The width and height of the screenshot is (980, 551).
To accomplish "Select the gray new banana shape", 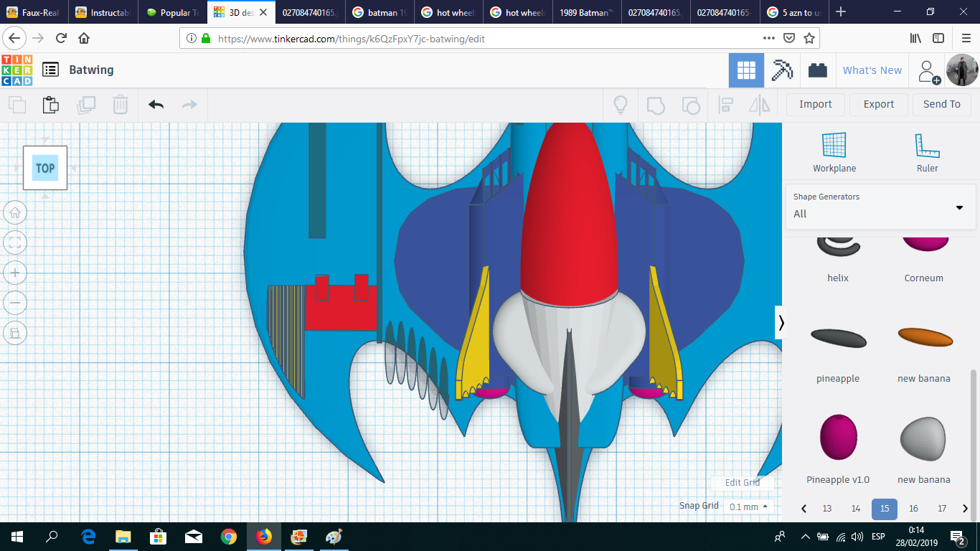I will click(x=924, y=438).
